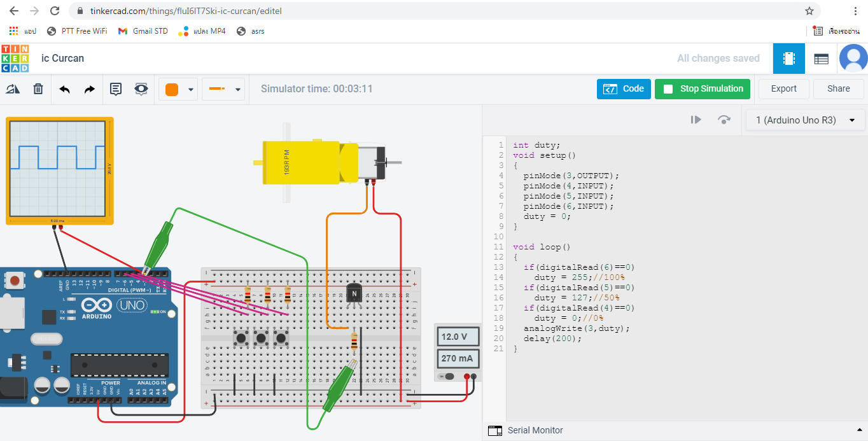Open the circuit view icon
The height and width of the screenshot is (441, 868).
(x=789, y=59)
